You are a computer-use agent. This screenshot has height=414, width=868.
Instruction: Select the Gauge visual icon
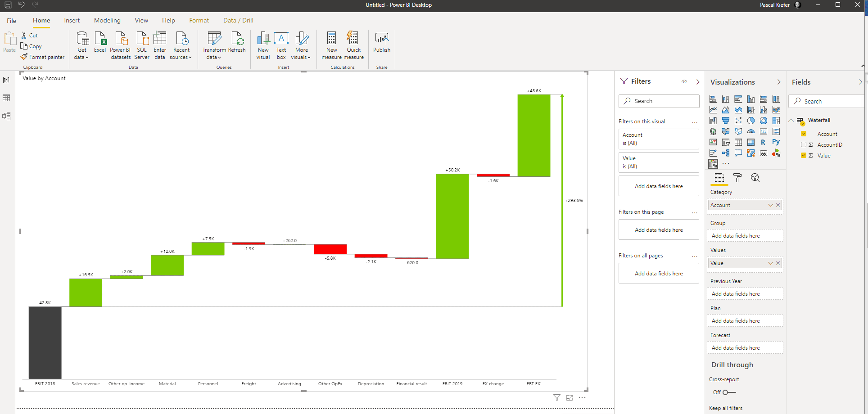coord(751,131)
